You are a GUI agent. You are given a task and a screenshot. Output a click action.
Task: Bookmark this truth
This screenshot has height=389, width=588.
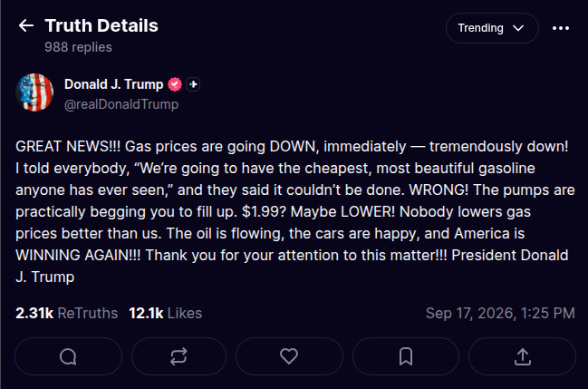(406, 356)
